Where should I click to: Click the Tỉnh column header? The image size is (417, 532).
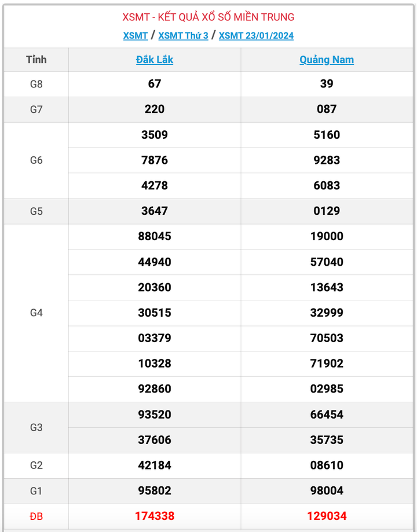point(36,60)
